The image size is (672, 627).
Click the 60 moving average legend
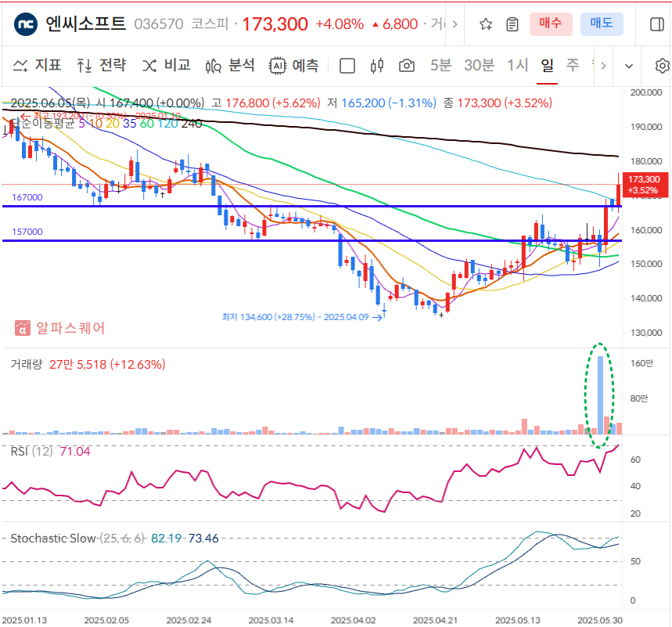click(x=147, y=124)
